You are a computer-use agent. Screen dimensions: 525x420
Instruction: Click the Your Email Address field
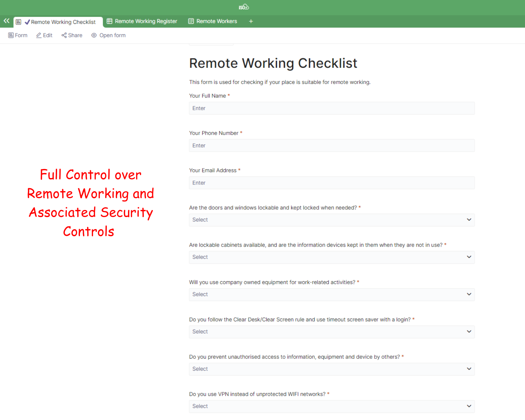click(x=332, y=183)
